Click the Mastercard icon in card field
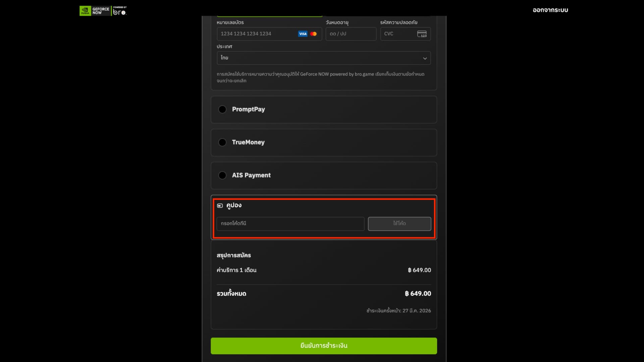Screen dimensions: 644x362 pyautogui.click(x=313, y=34)
